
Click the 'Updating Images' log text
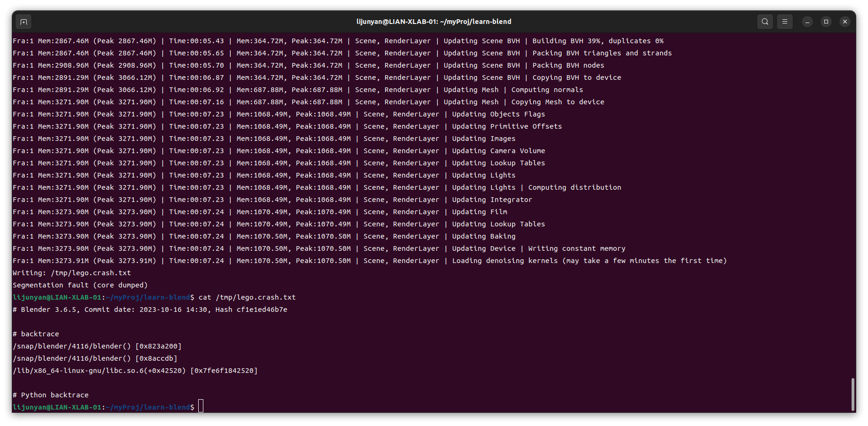484,139
